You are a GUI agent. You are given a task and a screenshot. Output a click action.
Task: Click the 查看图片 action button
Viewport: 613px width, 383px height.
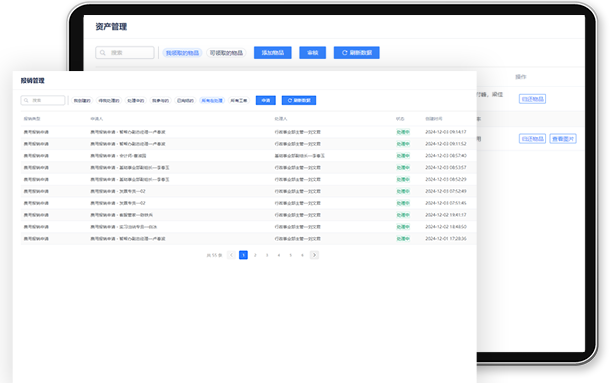(563, 139)
